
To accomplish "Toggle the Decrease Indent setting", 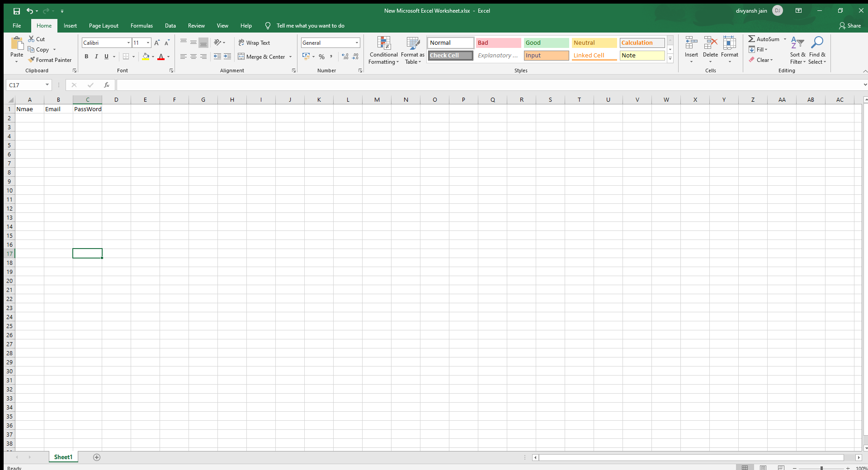I will tap(217, 56).
